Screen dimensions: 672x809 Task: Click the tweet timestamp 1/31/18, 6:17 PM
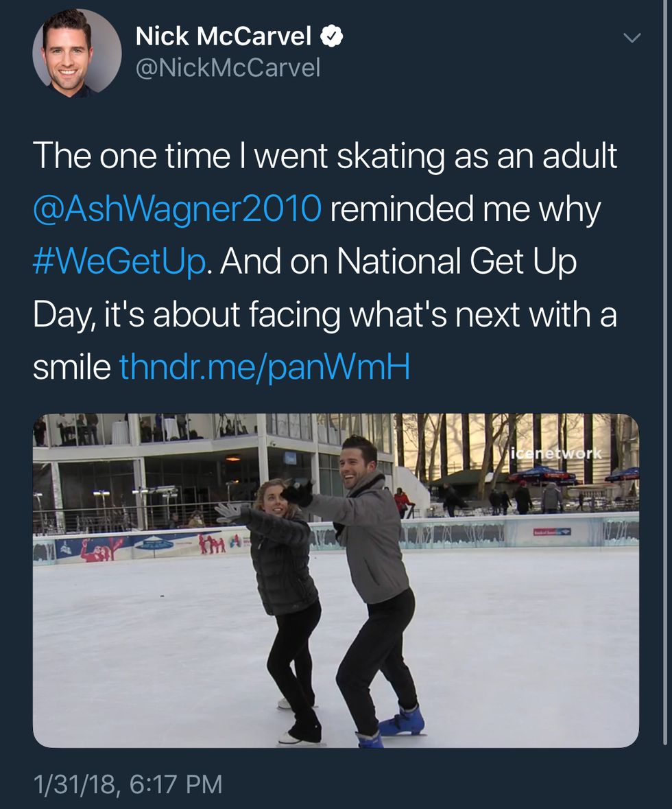(x=128, y=783)
